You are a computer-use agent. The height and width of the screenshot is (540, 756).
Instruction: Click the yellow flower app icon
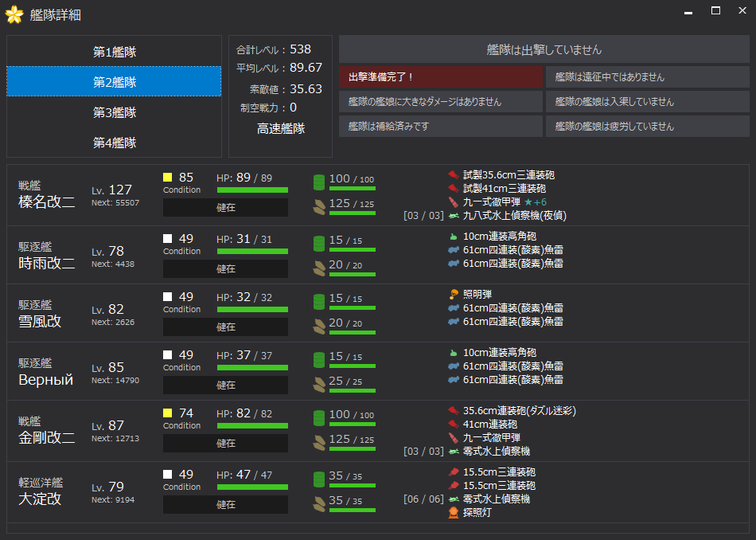point(14,15)
